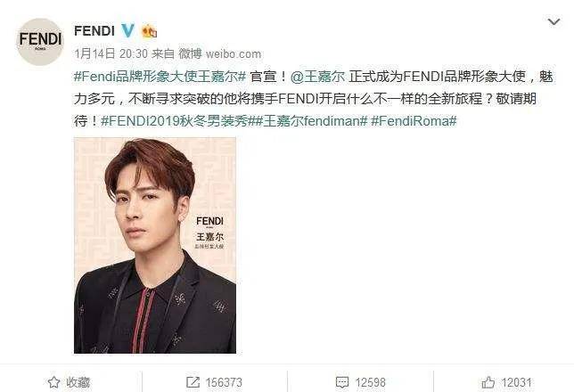Expand the post options chevron menu
Image resolution: width=574 pixels, height=392 pixels.
pyautogui.click(x=553, y=22)
